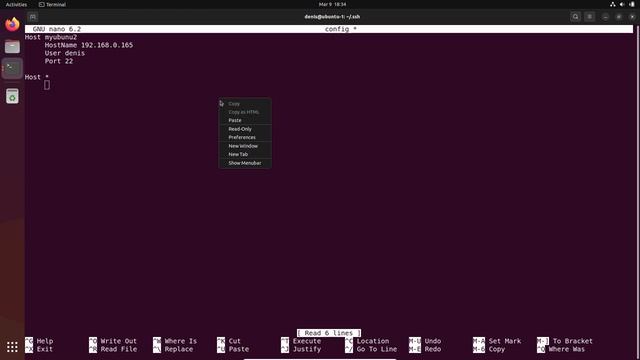The width and height of the screenshot is (640, 360).
Task: Select New Window in context menu
Action: pyautogui.click(x=245, y=146)
